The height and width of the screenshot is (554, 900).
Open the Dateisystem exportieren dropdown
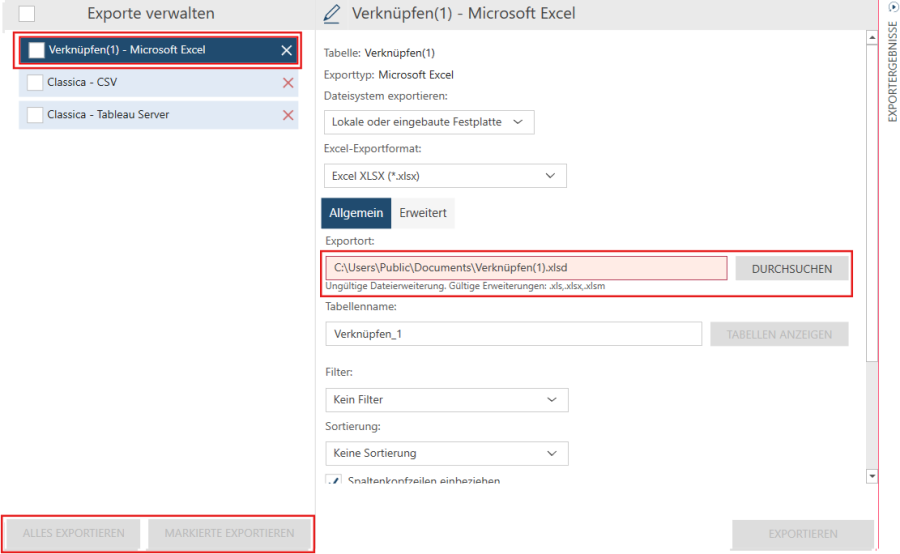[429, 122]
